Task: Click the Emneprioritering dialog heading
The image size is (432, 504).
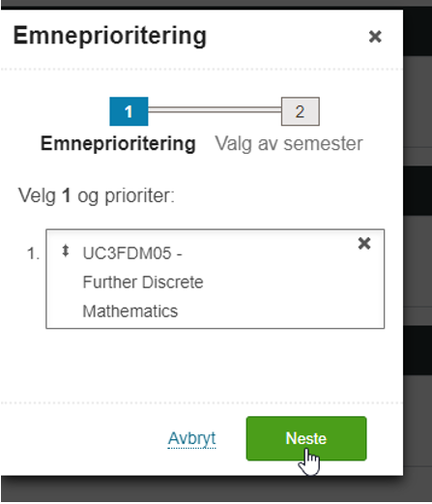Action: [x=109, y=36]
